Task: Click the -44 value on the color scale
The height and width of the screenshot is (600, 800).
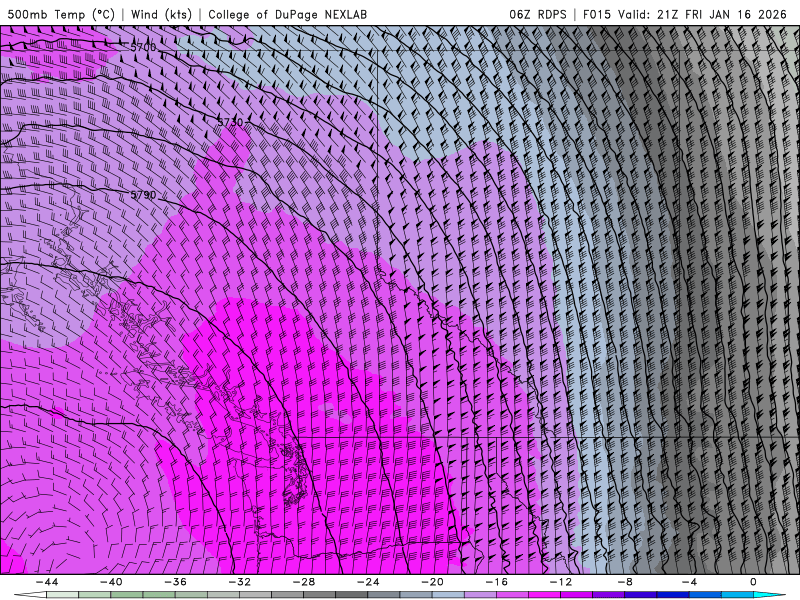Action: point(47,582)
